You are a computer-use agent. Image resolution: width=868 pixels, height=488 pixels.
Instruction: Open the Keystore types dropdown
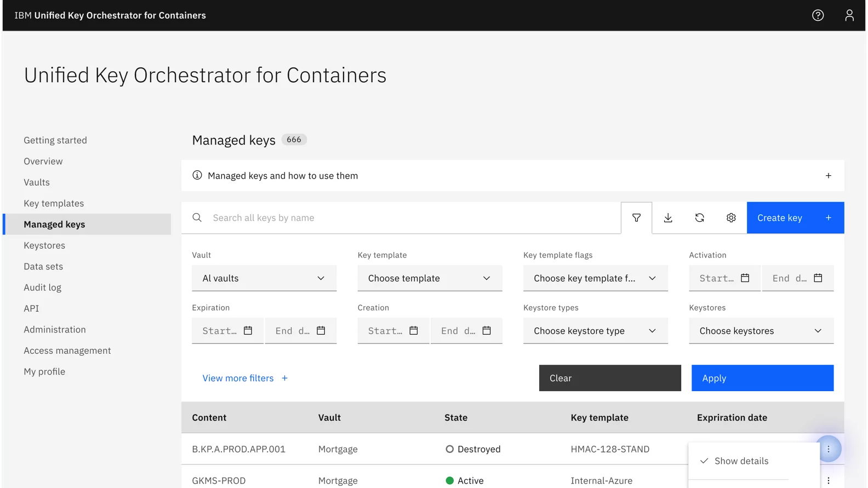pos(596,331)
